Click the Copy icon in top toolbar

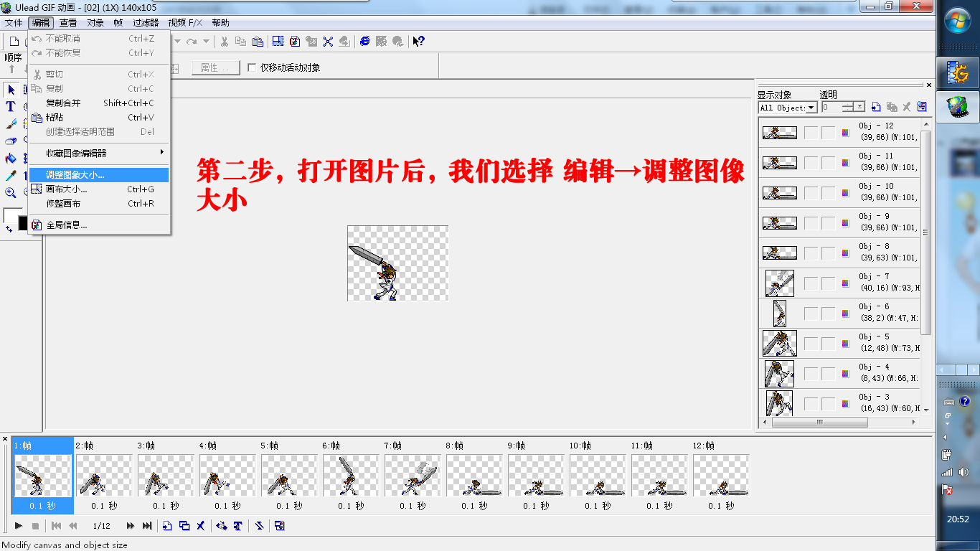(241, 42)
